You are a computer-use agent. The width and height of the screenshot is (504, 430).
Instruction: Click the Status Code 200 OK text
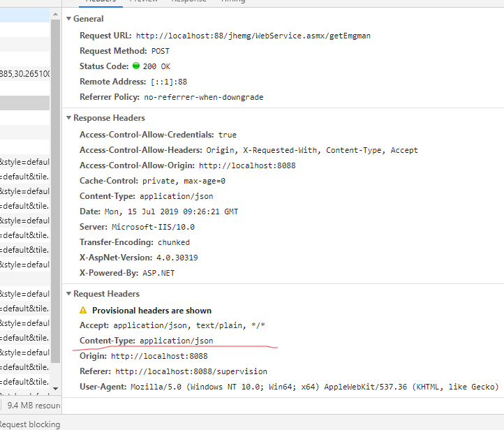(x=156, y=66)
